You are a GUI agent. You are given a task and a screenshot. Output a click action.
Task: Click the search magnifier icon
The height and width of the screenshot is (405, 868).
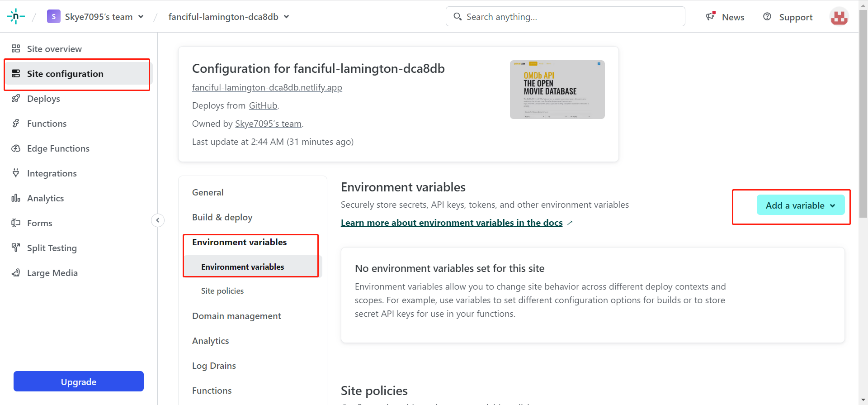pyautogui.click(x=458, y=17)
